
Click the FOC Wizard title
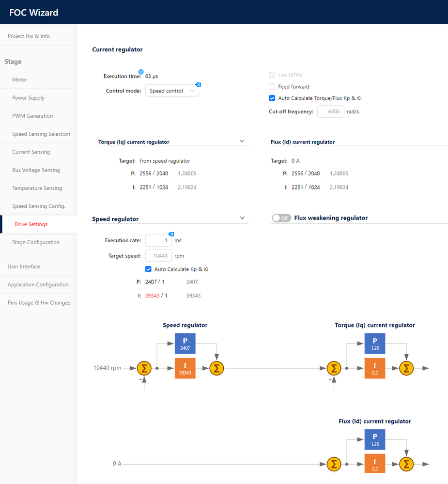point(33,12)
